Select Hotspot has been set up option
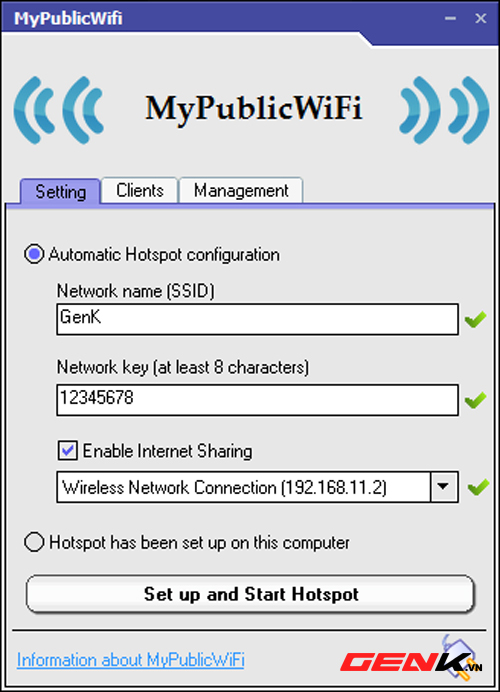Screen dimensions: 500x692 pyautogui.click(x=34, y=542)
